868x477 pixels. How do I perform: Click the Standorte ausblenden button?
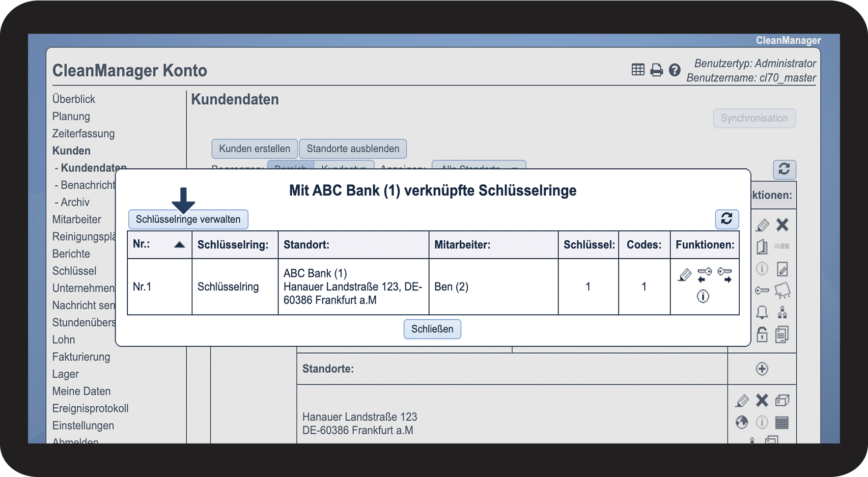click(x=353, y=149)
